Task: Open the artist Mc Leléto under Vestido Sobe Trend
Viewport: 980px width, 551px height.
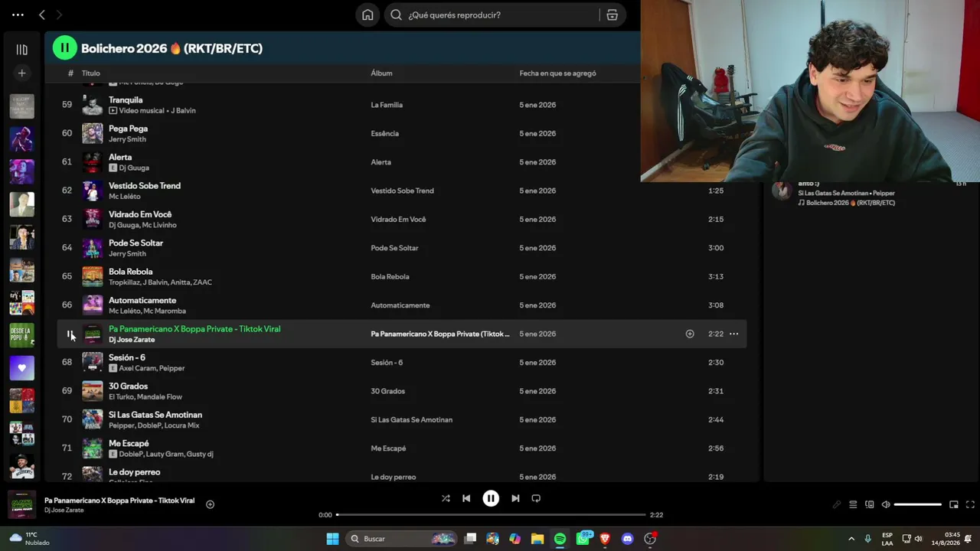Action: (x=125, y=197)
